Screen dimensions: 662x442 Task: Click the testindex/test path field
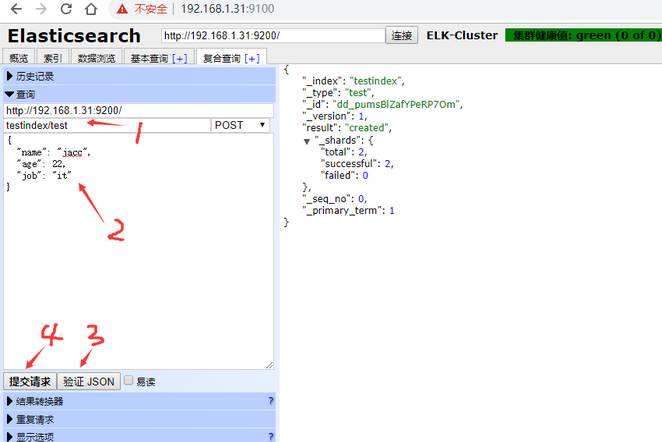point(107,125)
